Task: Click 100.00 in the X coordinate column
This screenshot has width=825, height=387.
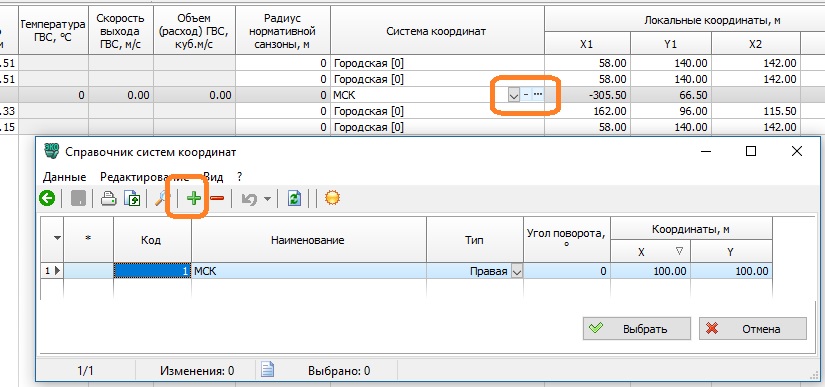Action: pyautogui.click(x=650, y=271)
